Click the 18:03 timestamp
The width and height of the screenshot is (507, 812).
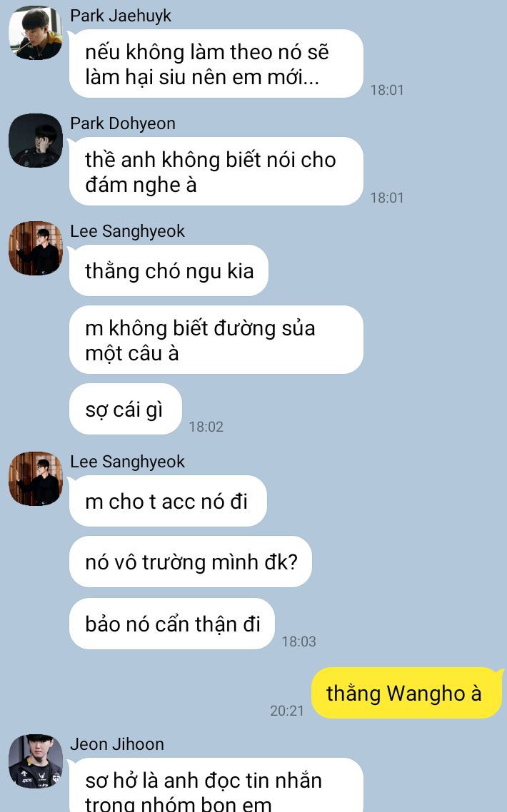pyautogui.click(x=298, y=641)
